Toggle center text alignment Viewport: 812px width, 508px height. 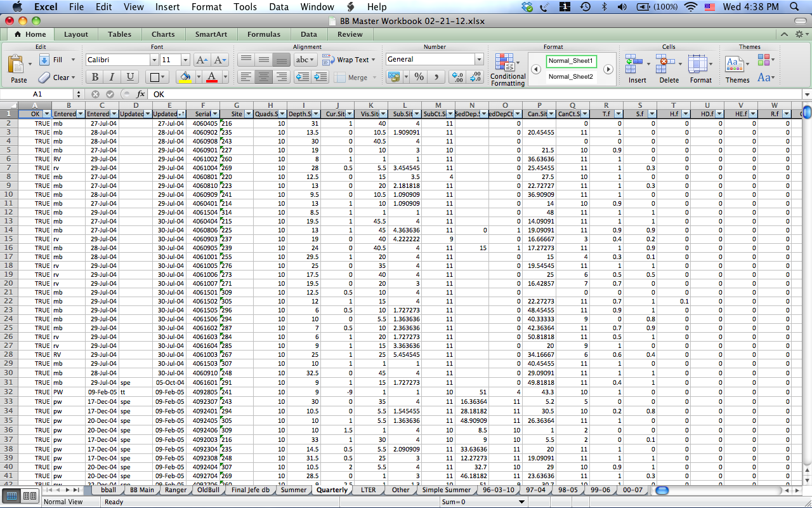[263, 77]
